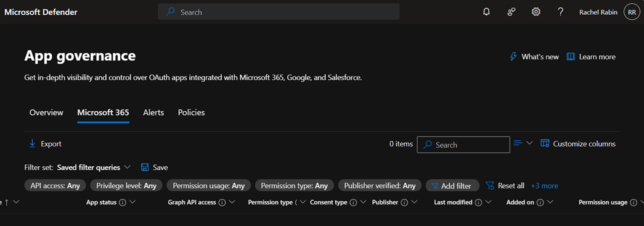Open the Privilege level: Any filter
Image resolution: width=644 pixels, height=226 pixels.
click(x=126, y=186)
